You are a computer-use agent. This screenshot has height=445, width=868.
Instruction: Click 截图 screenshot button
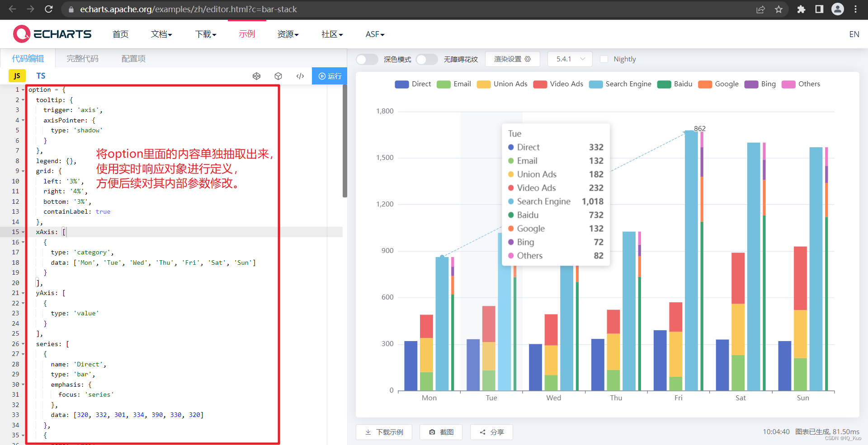point(441,432)
